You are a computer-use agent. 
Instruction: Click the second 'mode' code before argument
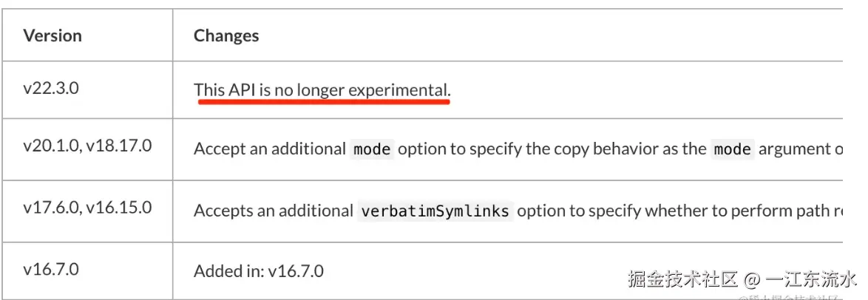click(x=733, y=149)
